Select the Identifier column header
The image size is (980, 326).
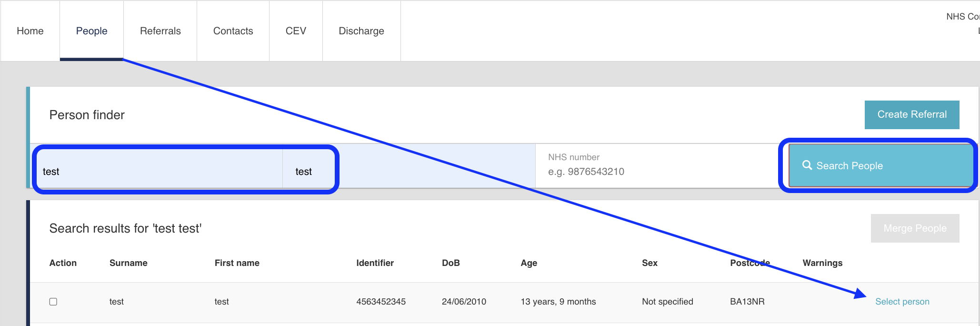coord(375,263)
